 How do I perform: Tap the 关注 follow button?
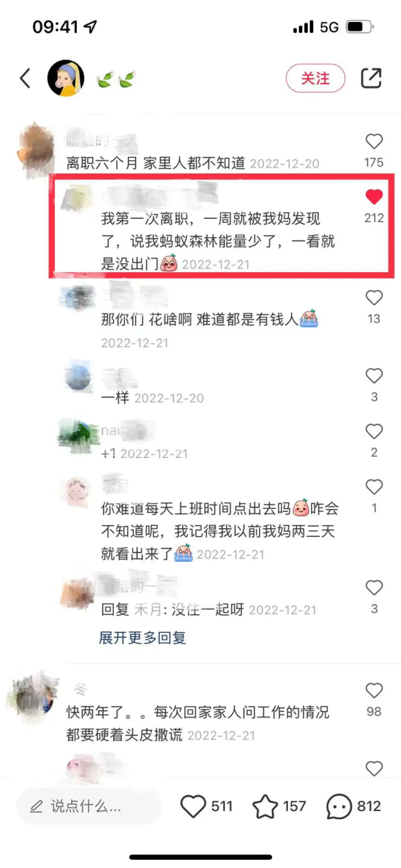pos(315,78)
